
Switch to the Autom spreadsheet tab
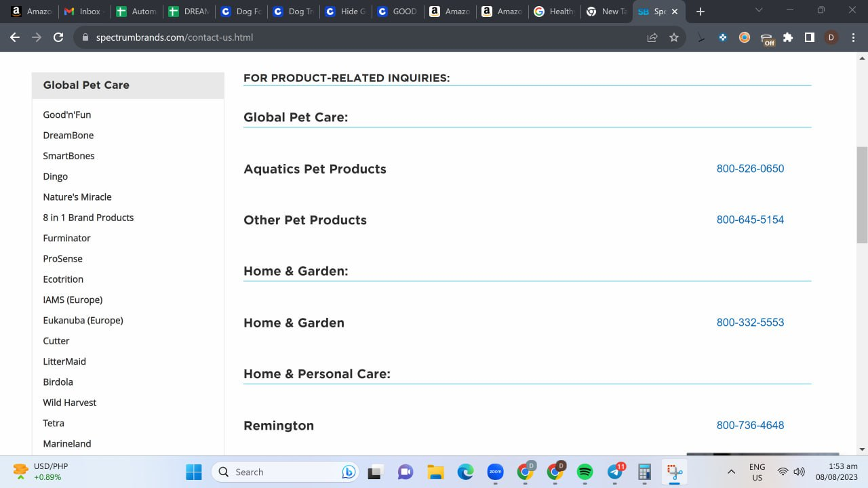136,12
